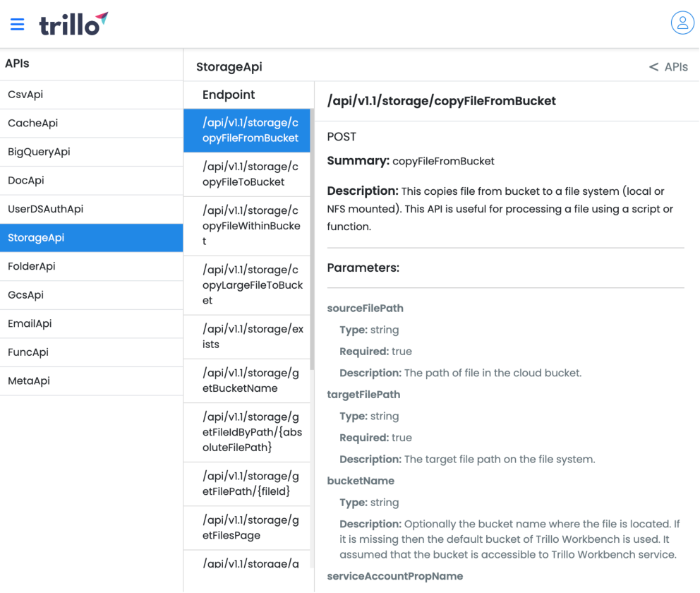Select the copyLargeFileToBucket endpoint
Image resolution: width=700 pixels, height=593 pixels.
pyautogui.click(x=247, y=285)
